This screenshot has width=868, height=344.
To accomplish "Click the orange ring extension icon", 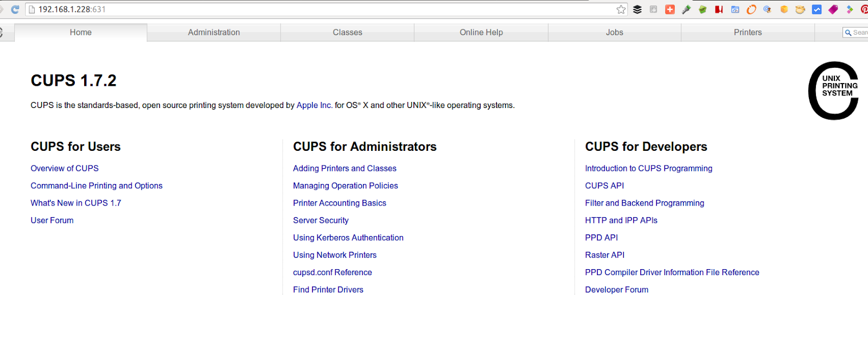I will (751, 9).
